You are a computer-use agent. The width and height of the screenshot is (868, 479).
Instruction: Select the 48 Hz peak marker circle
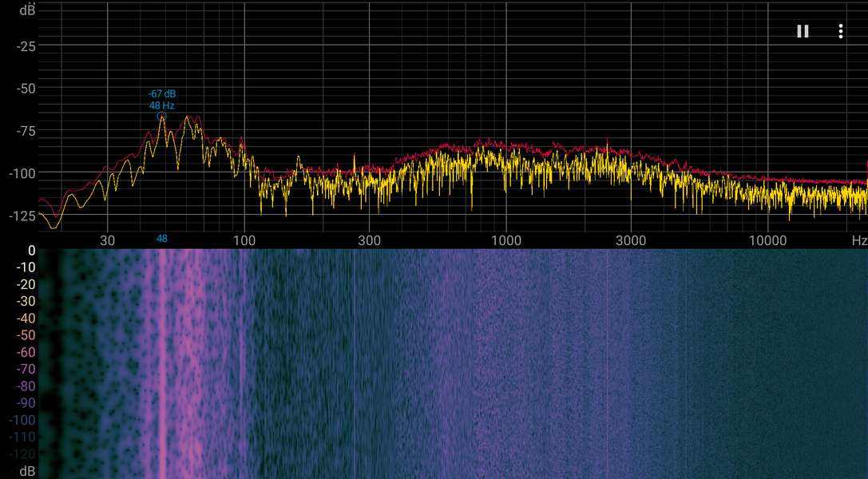click(x=161, y=116)
